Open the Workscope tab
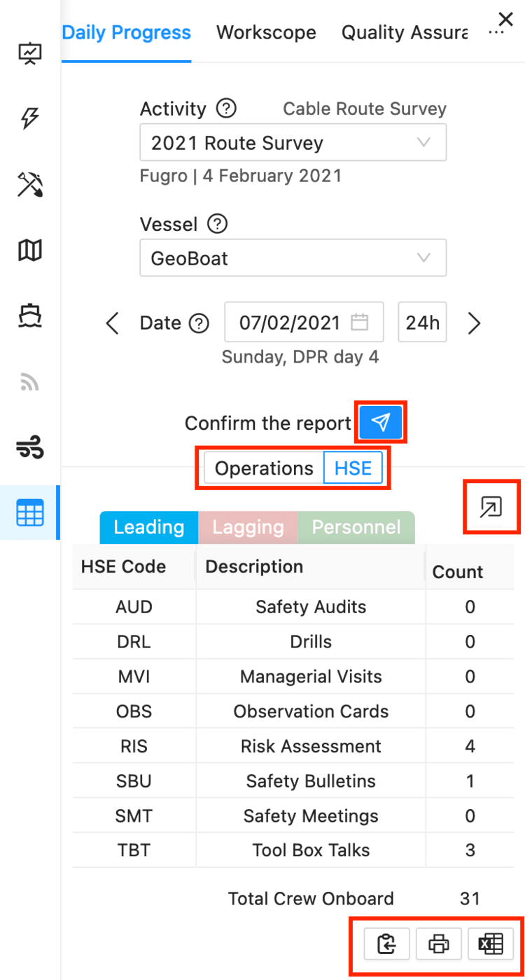 (266, 32)
